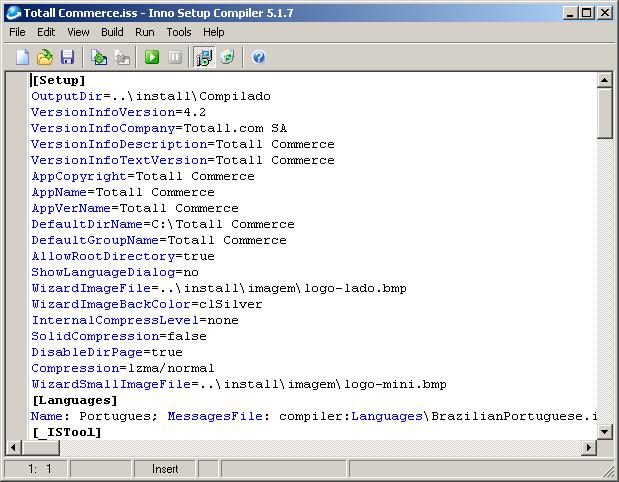
Task: Toggle the Target Setup toolbar button
Action: 204,57
